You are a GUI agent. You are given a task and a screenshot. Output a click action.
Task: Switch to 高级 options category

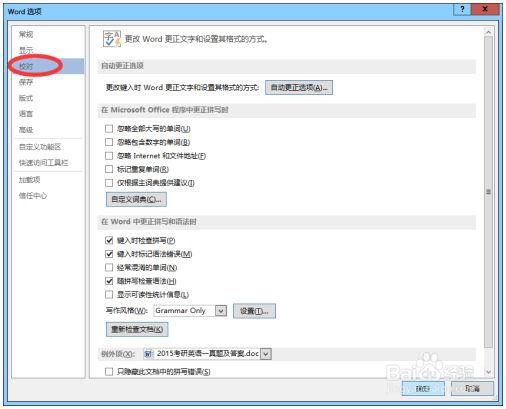pyautogui.click(x=26, y=130)
